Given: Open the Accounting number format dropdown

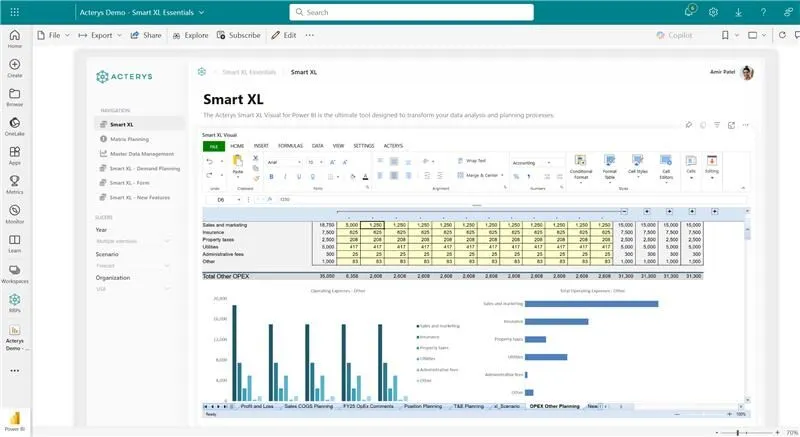Looking at the screenshot, I should click(x=536, y=161).
